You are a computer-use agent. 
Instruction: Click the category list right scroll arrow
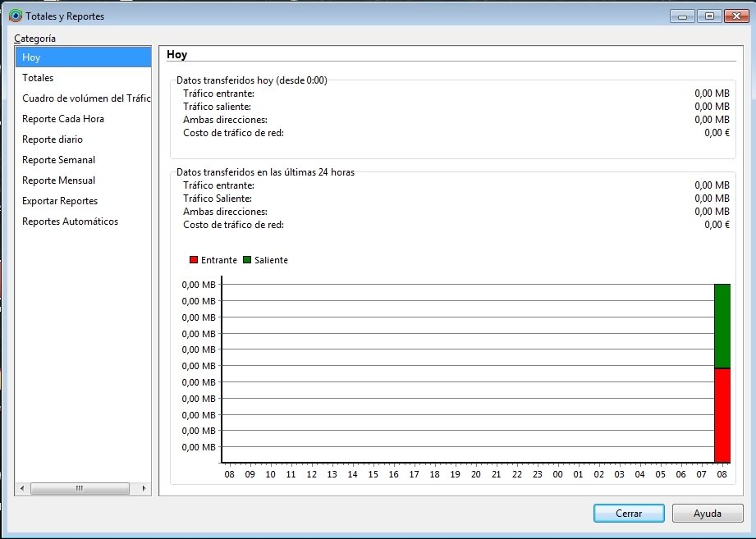[144, 488]
